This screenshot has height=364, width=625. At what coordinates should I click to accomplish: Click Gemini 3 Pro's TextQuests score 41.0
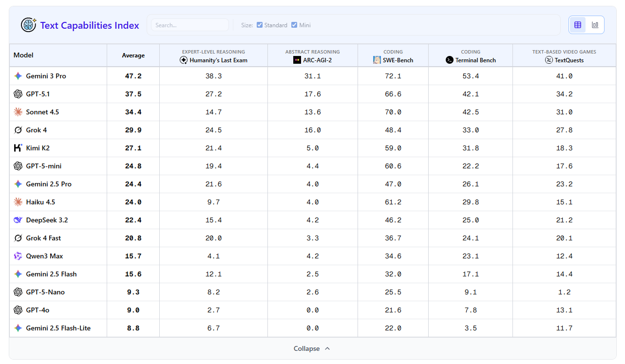pyautogui.click(x=564, y=76)
